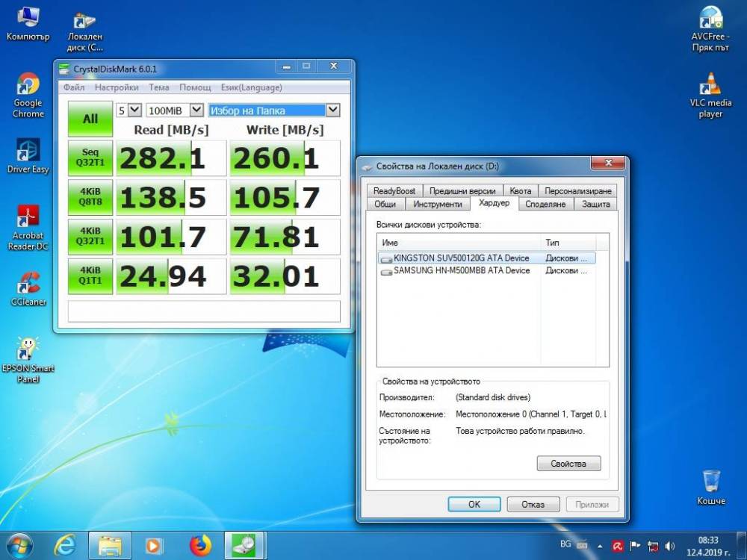Click the Seq read result 282.1

(171, 158)
